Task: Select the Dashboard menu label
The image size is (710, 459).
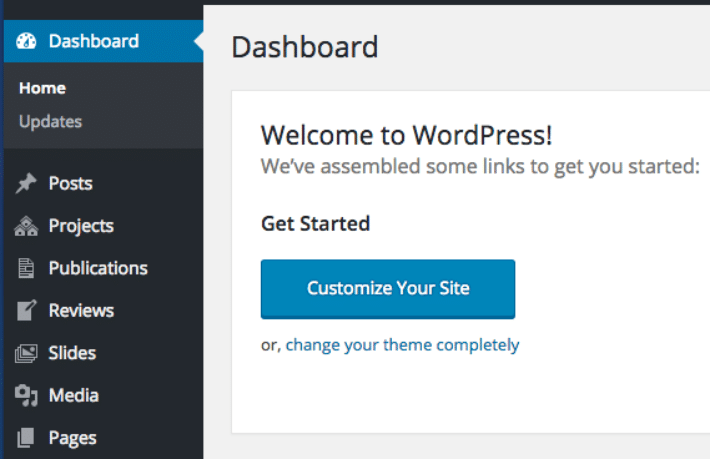Action: (x=94, y=41)
